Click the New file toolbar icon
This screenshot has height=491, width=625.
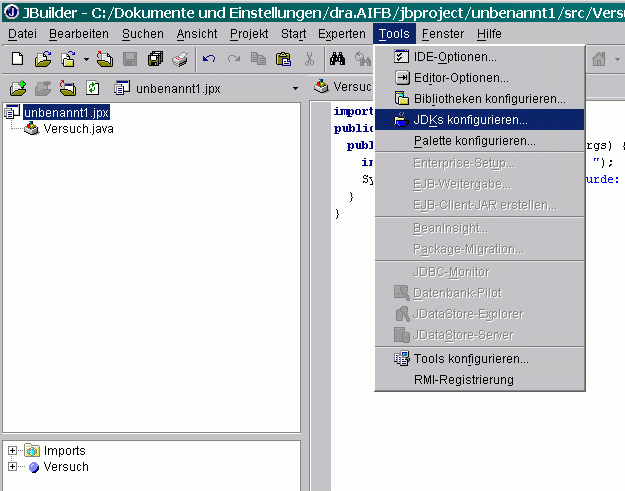point(18,60)
